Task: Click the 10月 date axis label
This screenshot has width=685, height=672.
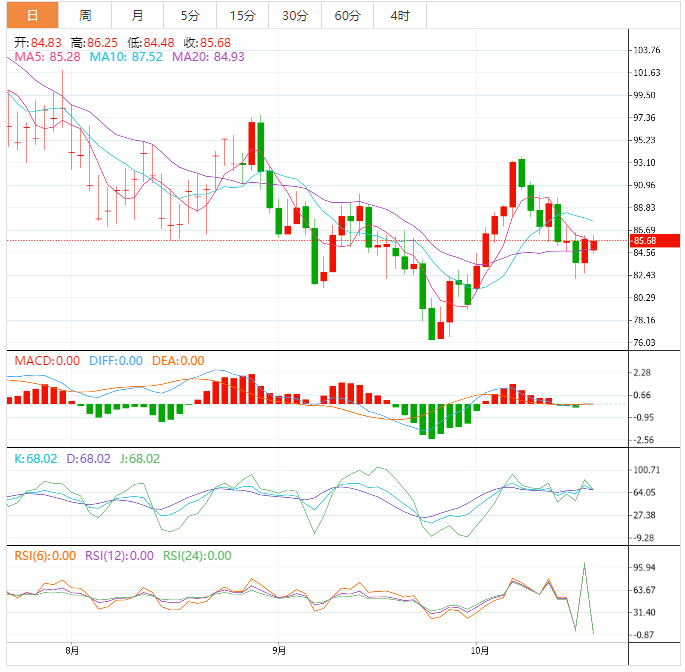Action: click(479, 651)
